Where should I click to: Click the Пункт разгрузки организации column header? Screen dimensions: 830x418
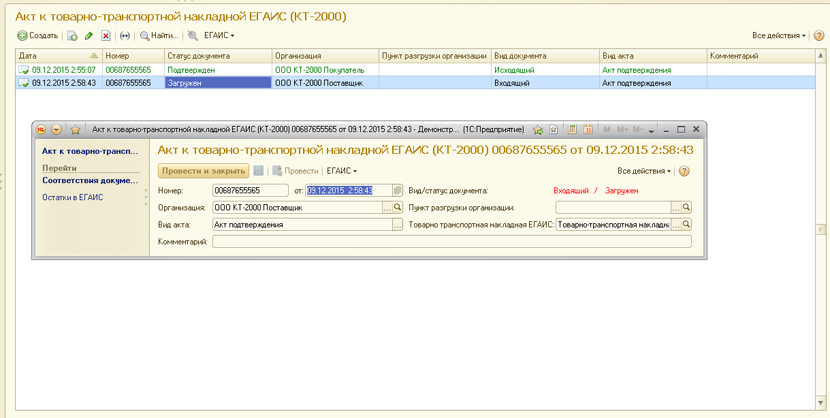click(435, 56)
